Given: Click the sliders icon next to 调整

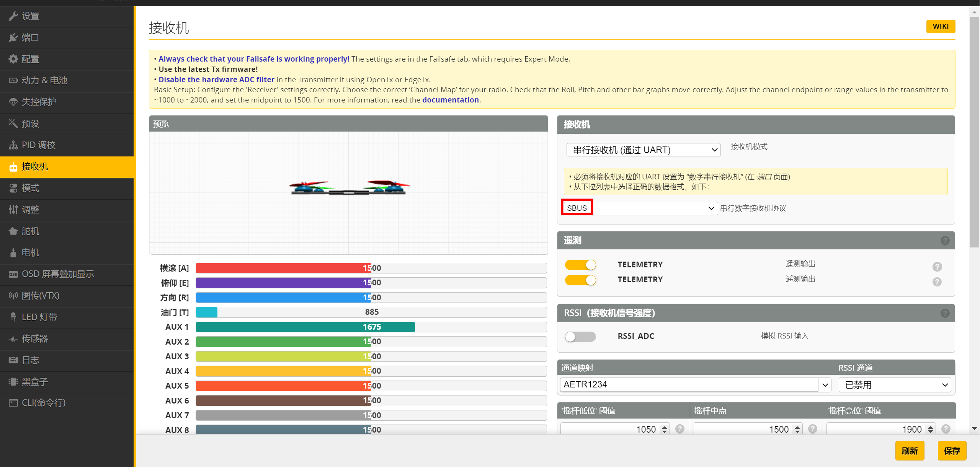Looking at the screenshot, I should 13,210.
